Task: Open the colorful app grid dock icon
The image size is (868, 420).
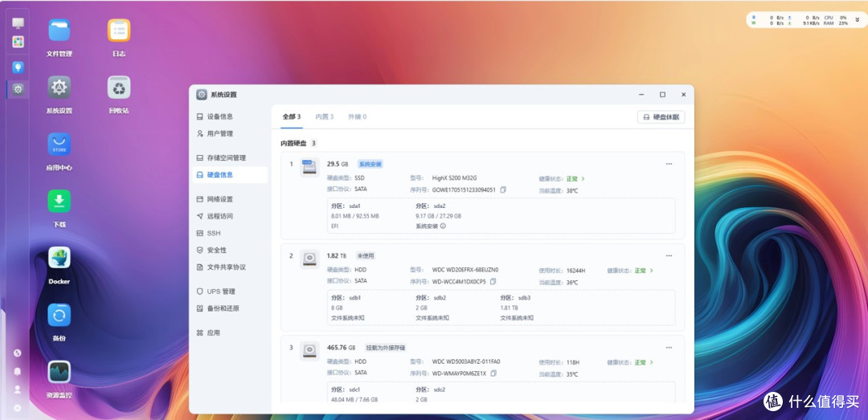Action: pos(18,42)
